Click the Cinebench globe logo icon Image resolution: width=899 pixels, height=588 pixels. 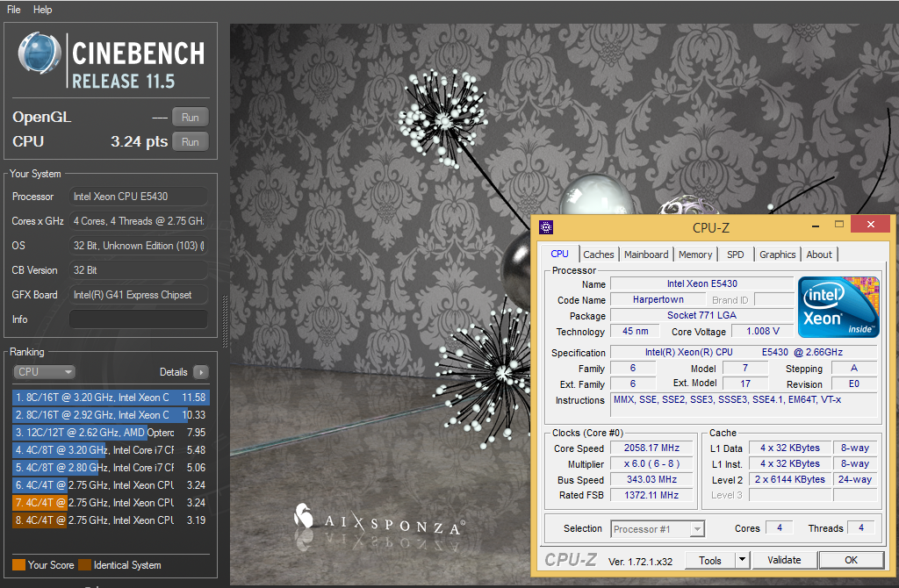39,54
